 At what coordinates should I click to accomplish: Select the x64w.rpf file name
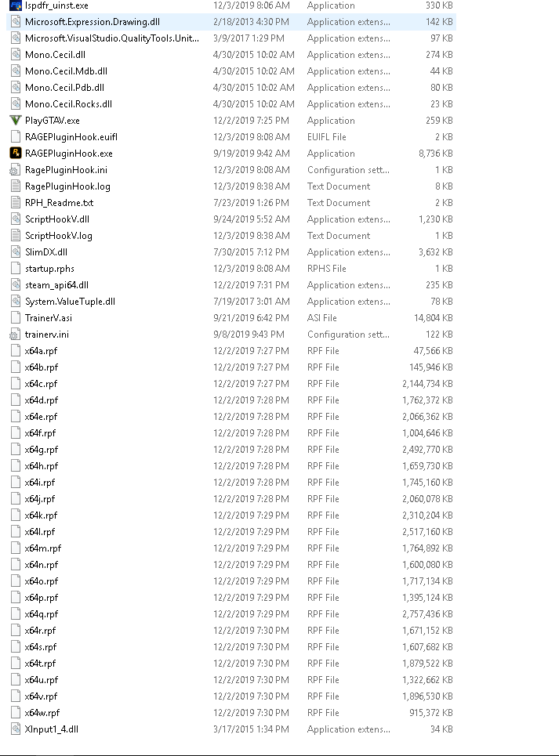(x=42, y=713)
